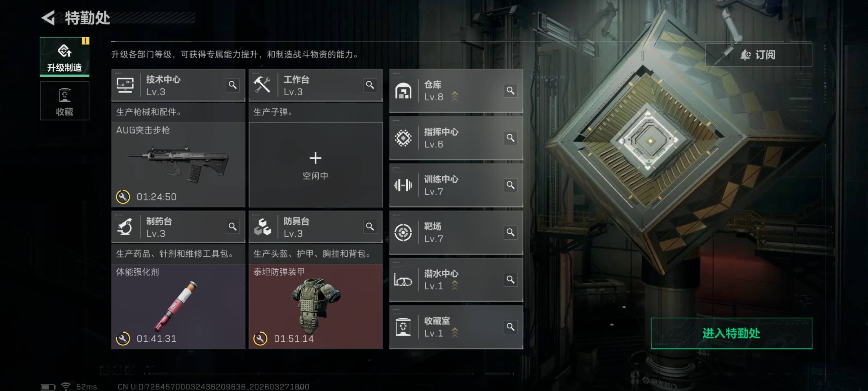Click the magnifier icon for 指挥中心

tap(510, 138)
